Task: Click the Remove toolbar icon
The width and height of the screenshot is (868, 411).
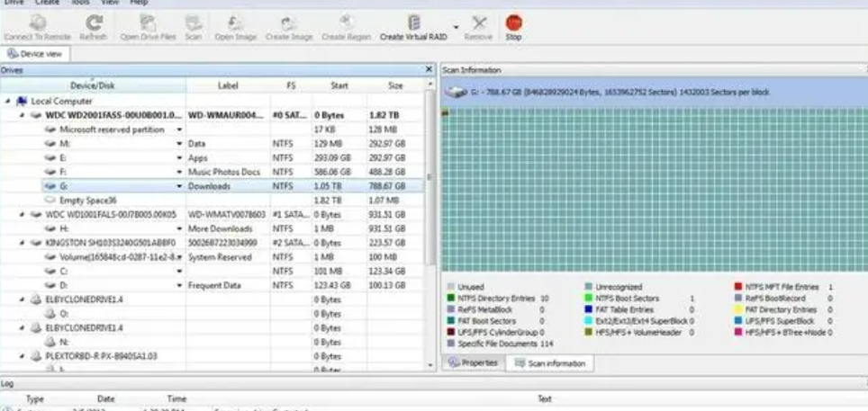Action: 478,23
